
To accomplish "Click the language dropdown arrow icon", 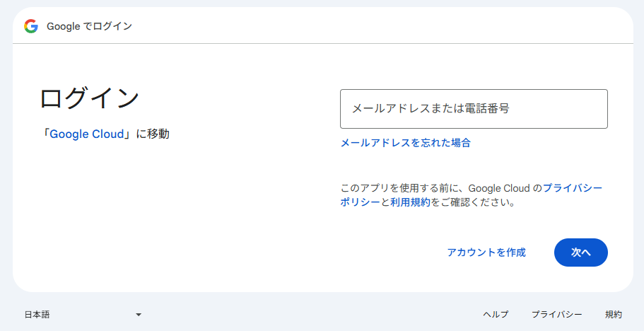I will click(x=139, y=314).
